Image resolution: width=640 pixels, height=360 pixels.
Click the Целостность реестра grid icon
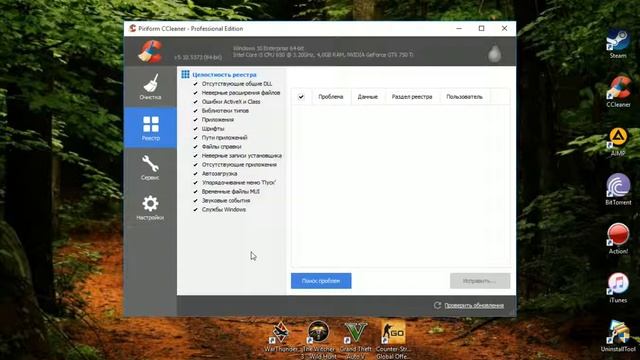click(x=185, y=74)
